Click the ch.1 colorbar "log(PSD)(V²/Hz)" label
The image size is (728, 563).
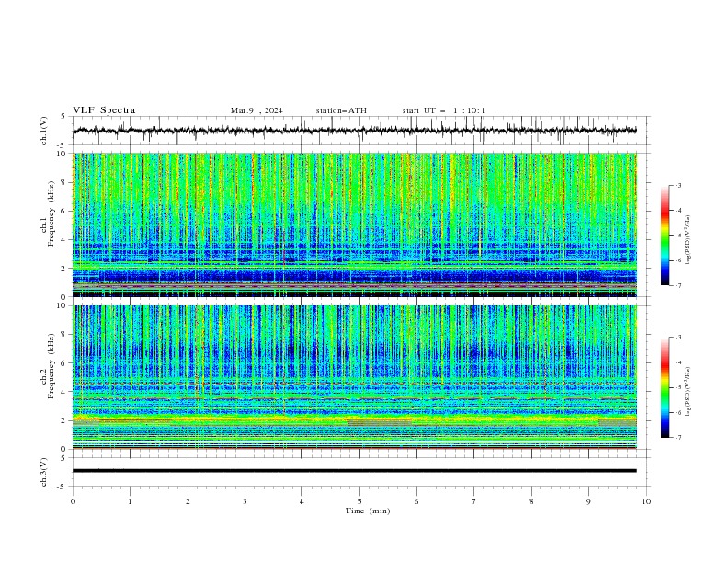[688, 240]
